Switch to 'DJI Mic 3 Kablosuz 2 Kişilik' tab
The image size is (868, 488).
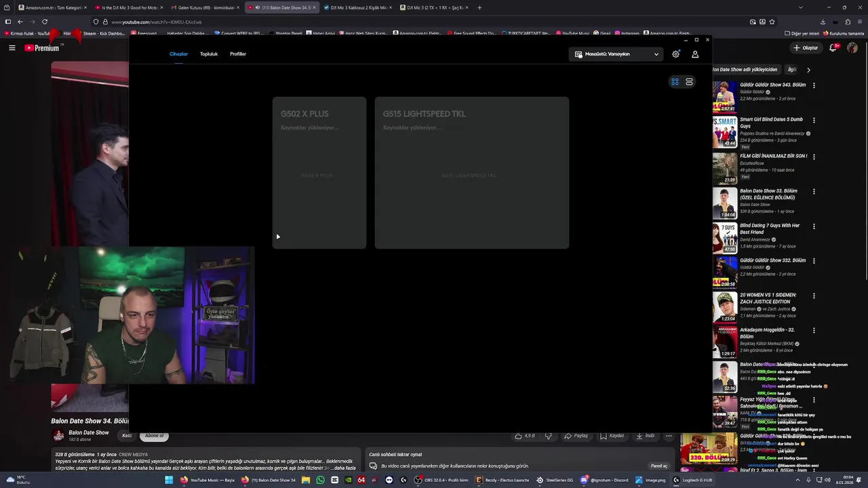pos(357,7)
